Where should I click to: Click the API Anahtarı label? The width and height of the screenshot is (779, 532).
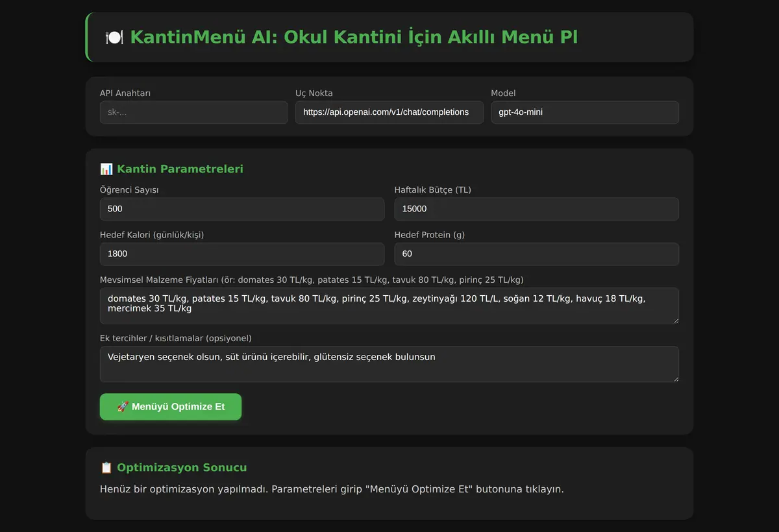pos(125,93)
